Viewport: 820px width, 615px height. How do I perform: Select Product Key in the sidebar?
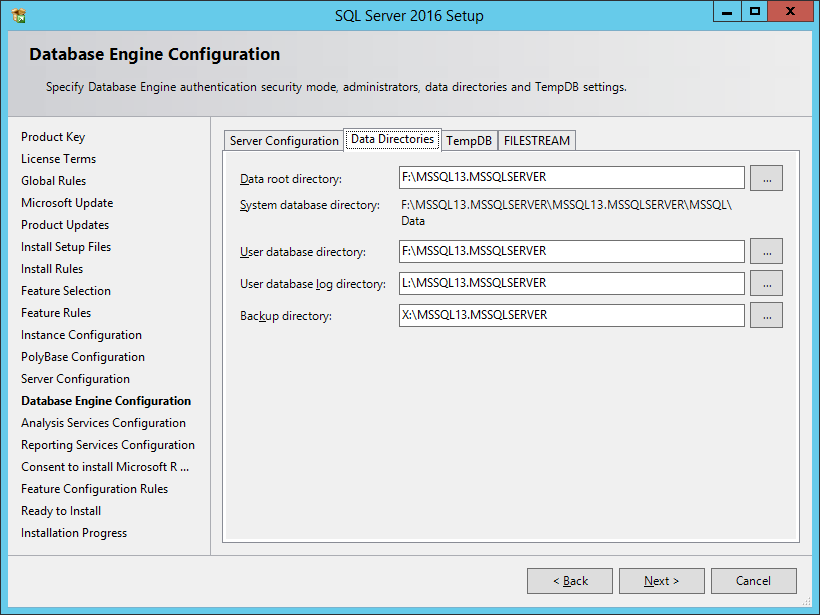[53, 136]
